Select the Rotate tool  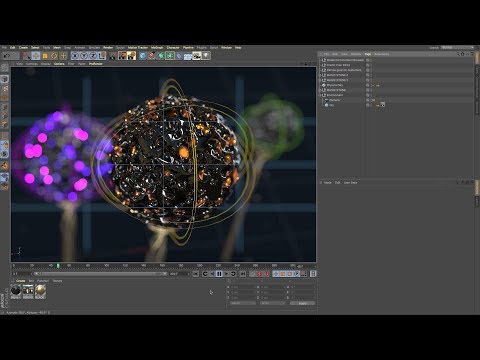[54, 56]
